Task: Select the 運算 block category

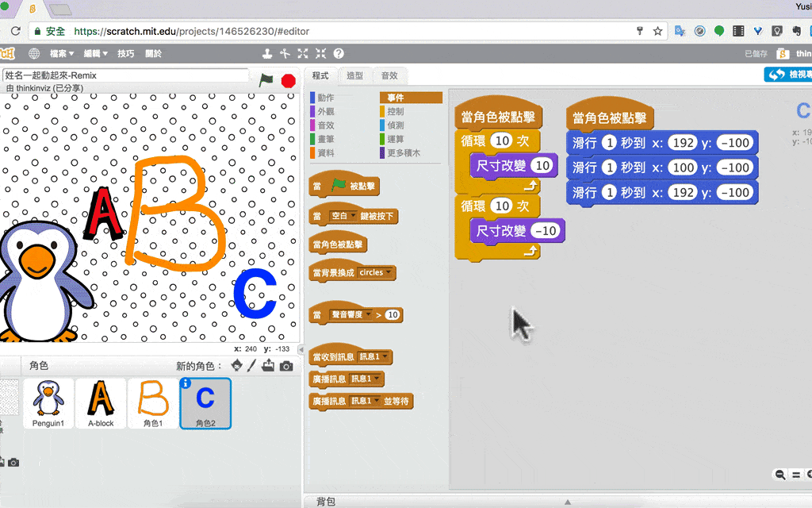Action: (x=396, y=139)
